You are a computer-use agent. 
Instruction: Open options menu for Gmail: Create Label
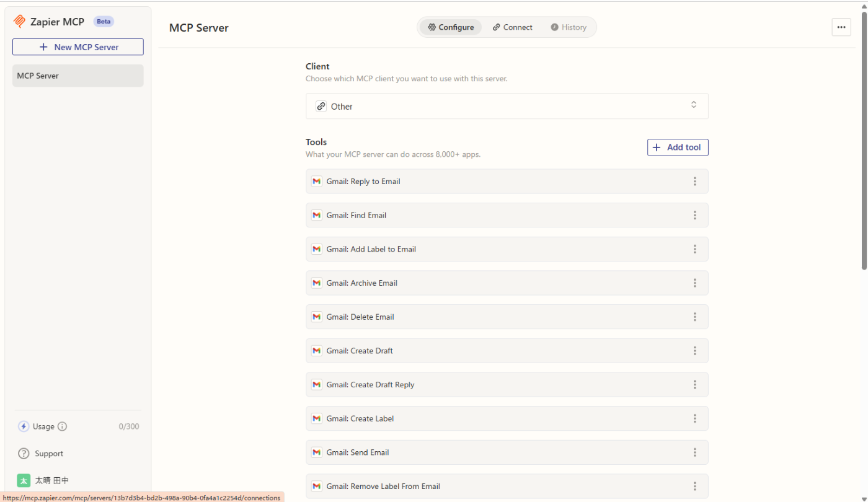[x=695, y=418]
